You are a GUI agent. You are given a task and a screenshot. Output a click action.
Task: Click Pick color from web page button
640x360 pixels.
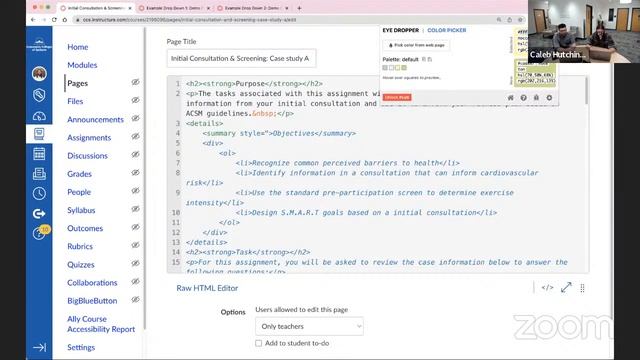(x=416, y=45)
